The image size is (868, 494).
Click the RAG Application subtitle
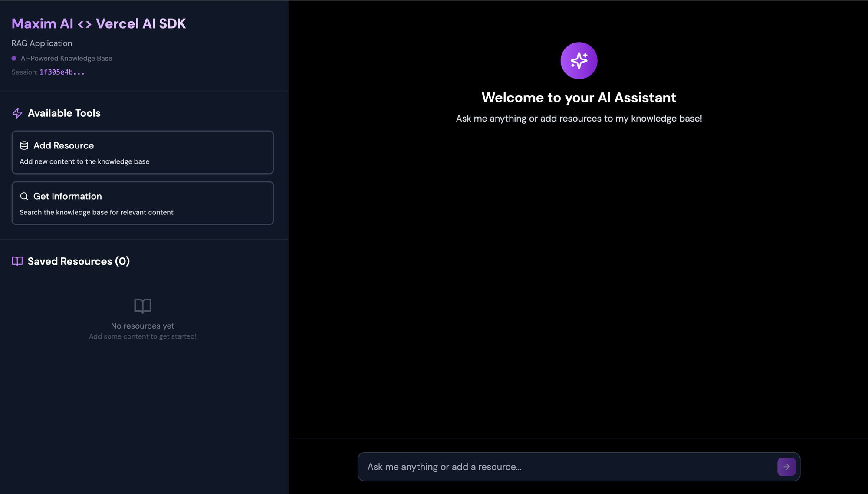tap(42, 43)
